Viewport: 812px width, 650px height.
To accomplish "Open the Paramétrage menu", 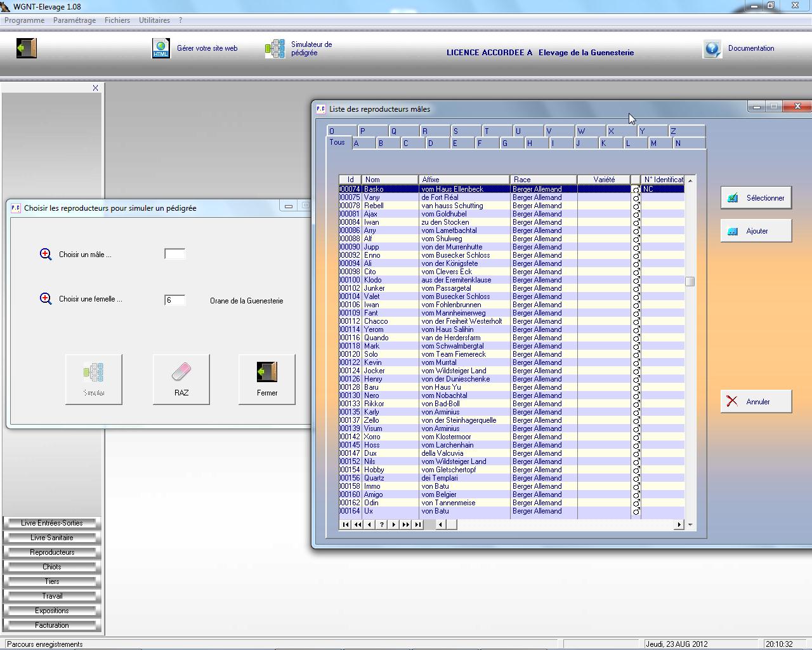I will pos(74,20).
